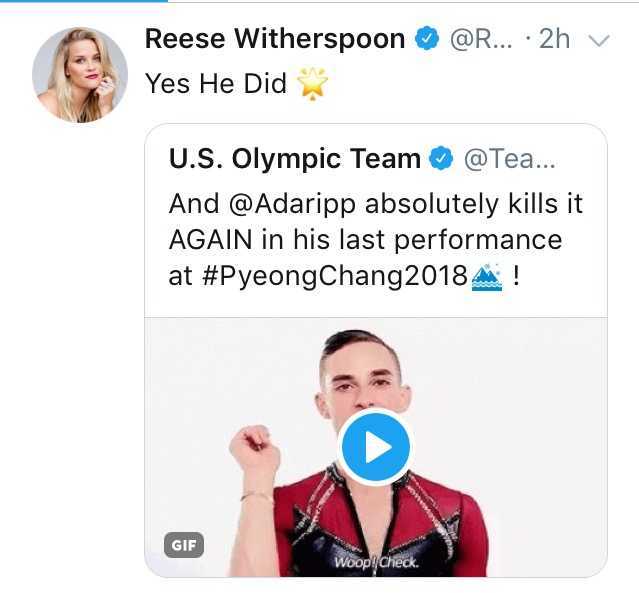
Task: Open the quoted tweet's text body
Action: [x=375, y=241]
